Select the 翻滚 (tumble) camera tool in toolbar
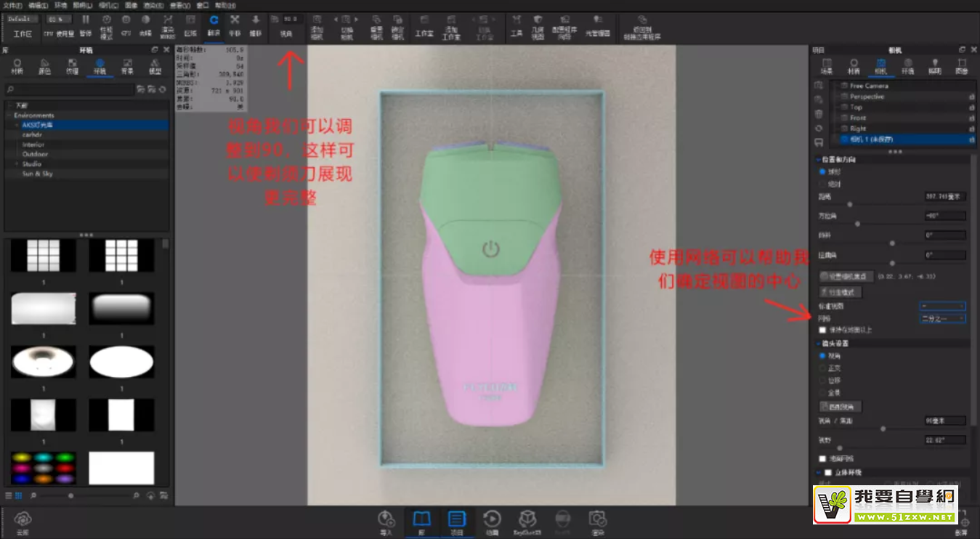Screen dimensions: 980x539 coord(215,20)
